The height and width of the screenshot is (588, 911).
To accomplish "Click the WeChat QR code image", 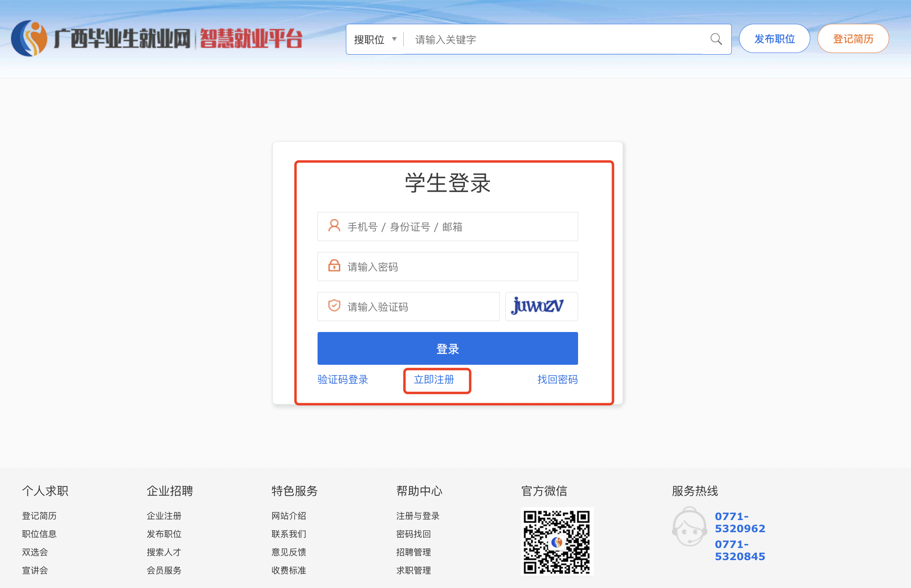I will click(x=557, y=541).
